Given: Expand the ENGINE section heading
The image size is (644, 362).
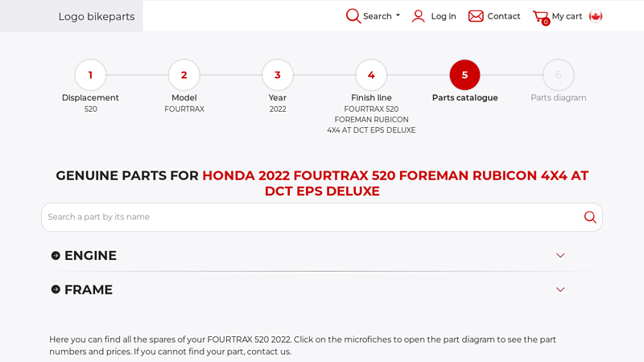Looking at the screenshot, I should (x=90, y=256).
